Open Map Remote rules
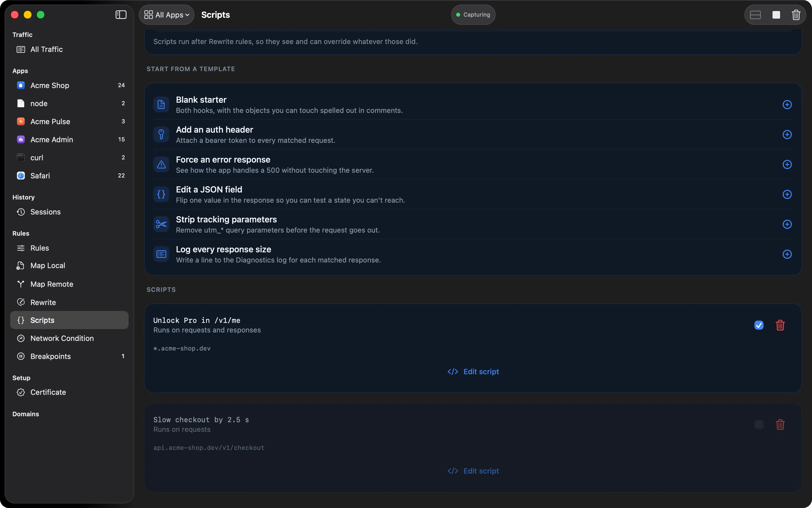812x508 pixels. pyautogui.click(x=69, y=284)
